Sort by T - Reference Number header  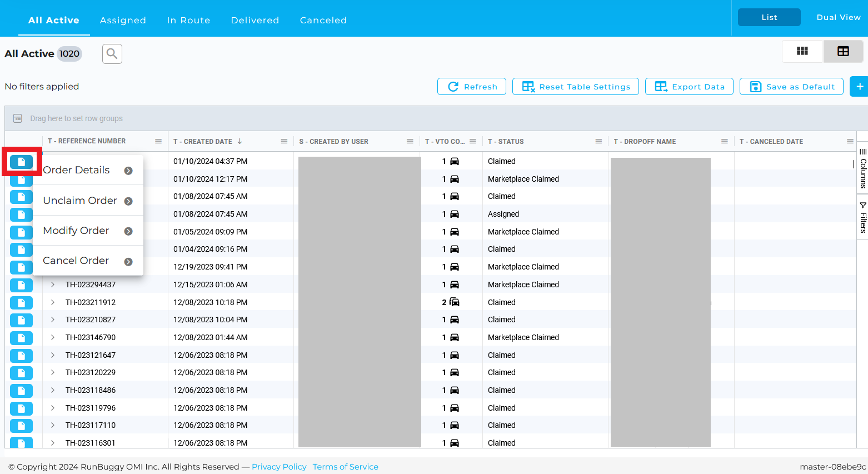pyautogui.click(x=87, y=141)
